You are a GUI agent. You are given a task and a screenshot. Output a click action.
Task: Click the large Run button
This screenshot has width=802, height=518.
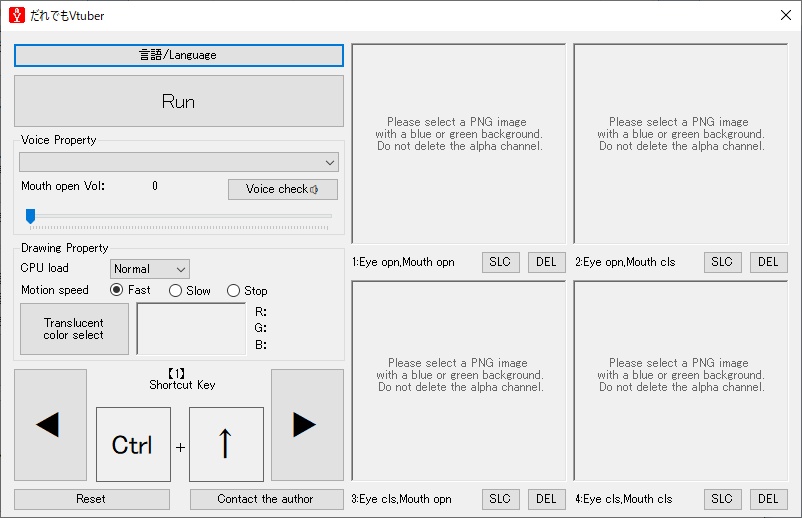[179, 101]
